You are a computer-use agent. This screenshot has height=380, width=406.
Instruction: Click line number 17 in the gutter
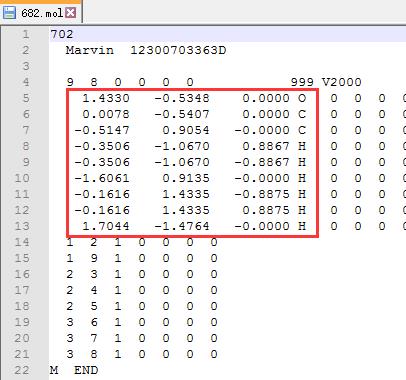coord(22,290)
